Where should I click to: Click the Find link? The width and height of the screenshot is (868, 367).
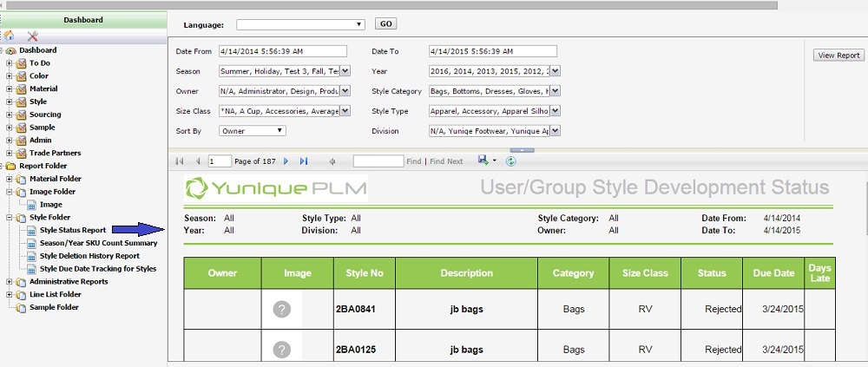point(413,161)
